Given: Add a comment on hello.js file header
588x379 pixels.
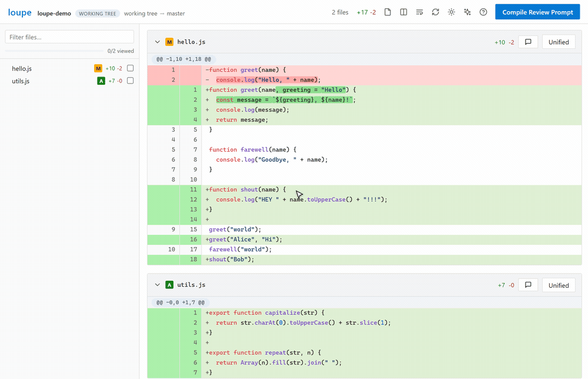Looking at the screenshot, I should pyautogui.click(x=528, y=42).
